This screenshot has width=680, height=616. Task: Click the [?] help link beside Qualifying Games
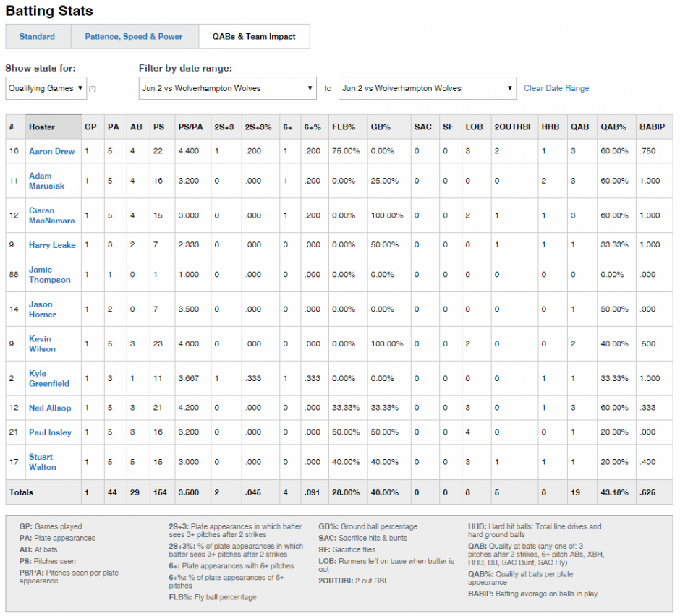tap(93, 89)
